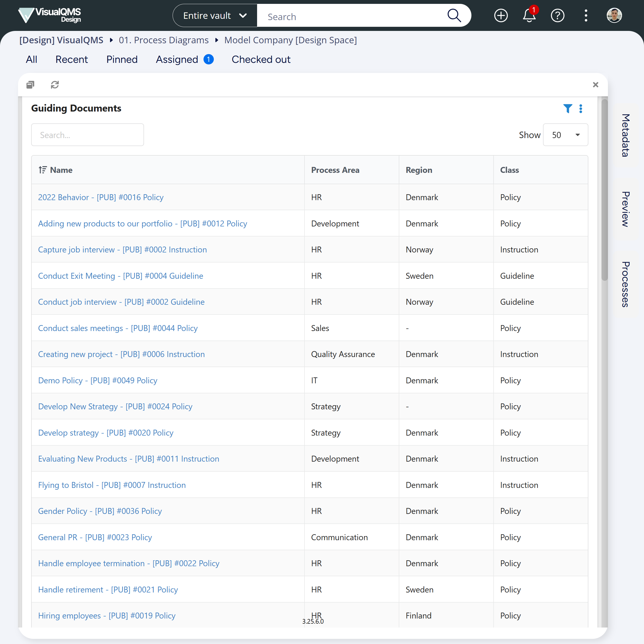Expand the Entire vault dropdown
This screenshot has width=644, height=644.
215,16
